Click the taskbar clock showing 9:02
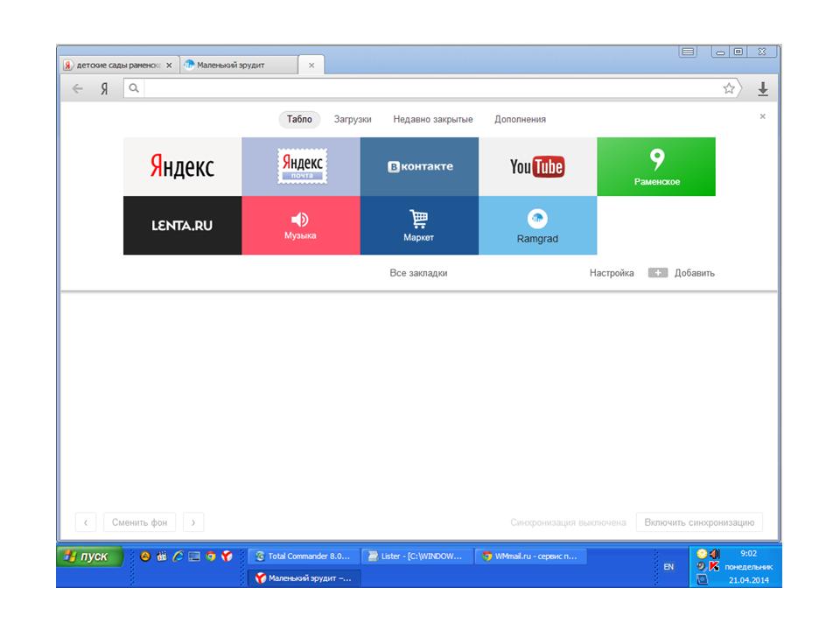 point(748,553)
